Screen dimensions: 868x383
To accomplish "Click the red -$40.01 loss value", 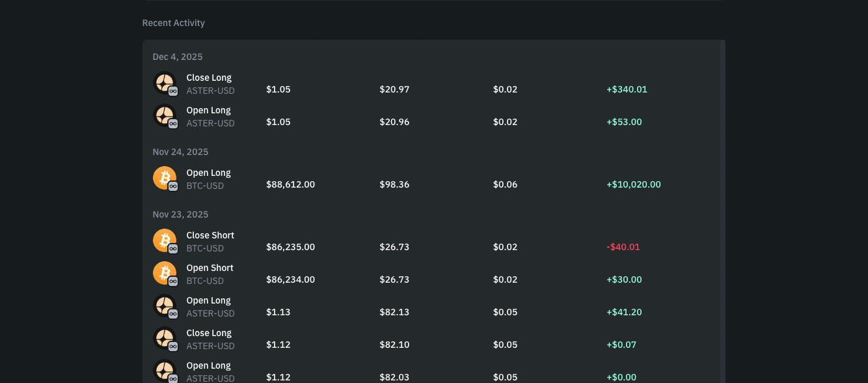I will (x=623, y=247).
